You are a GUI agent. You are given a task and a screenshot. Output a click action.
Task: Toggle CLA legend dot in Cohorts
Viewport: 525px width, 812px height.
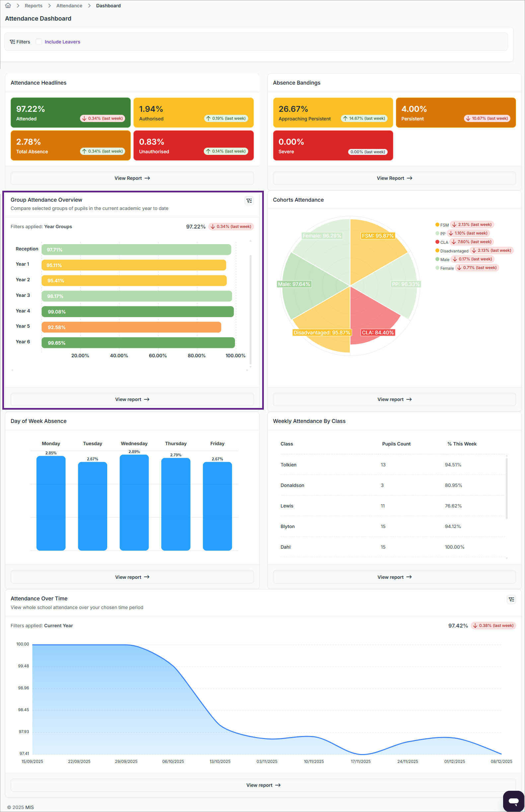click(437, 242)
